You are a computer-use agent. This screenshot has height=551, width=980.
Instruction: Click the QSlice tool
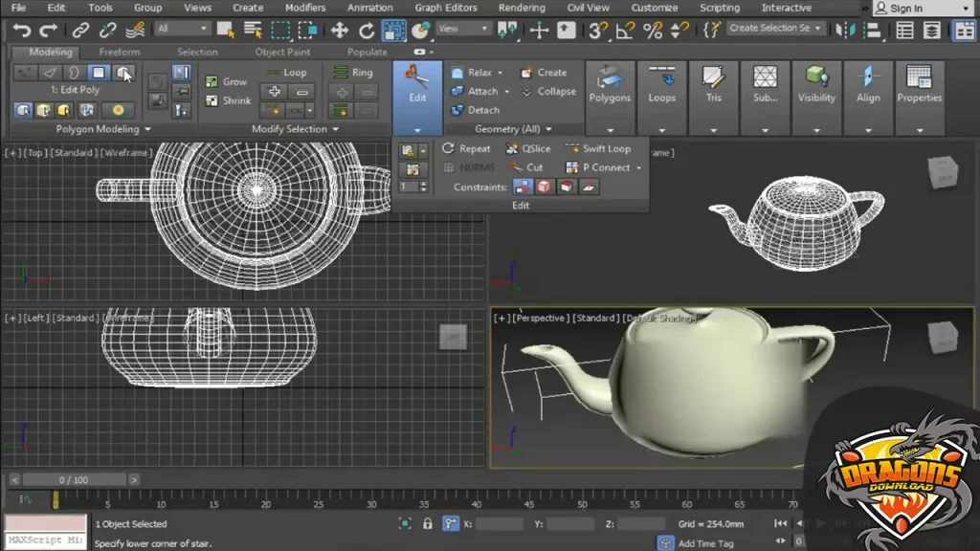pos(527,148)
